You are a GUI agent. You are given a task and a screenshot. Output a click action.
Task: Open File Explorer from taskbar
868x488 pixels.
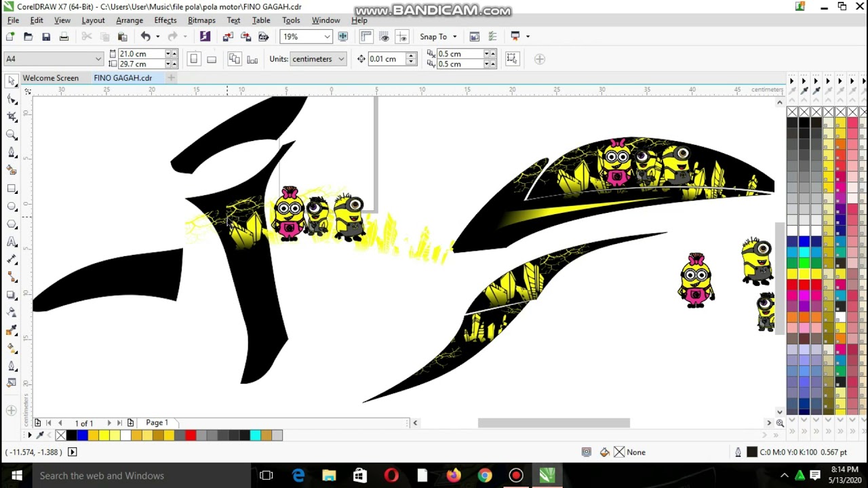329,476
